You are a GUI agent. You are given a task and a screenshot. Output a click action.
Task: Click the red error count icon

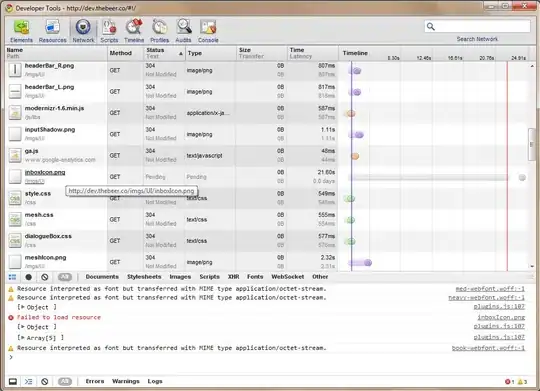pyautogui.click(x=508, y=382)
